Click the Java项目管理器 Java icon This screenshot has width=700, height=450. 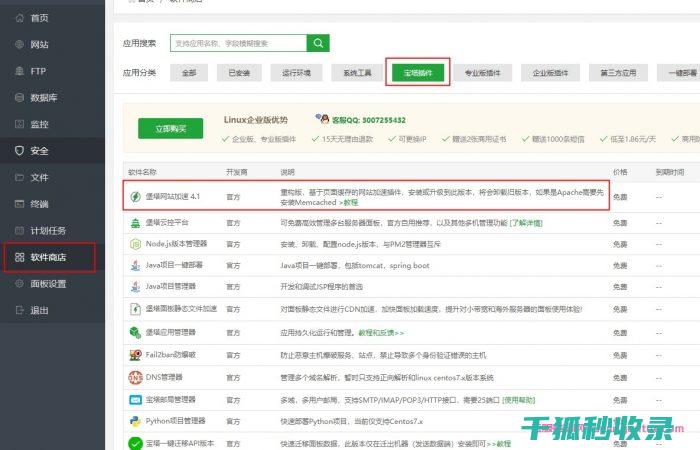point(135,287)
